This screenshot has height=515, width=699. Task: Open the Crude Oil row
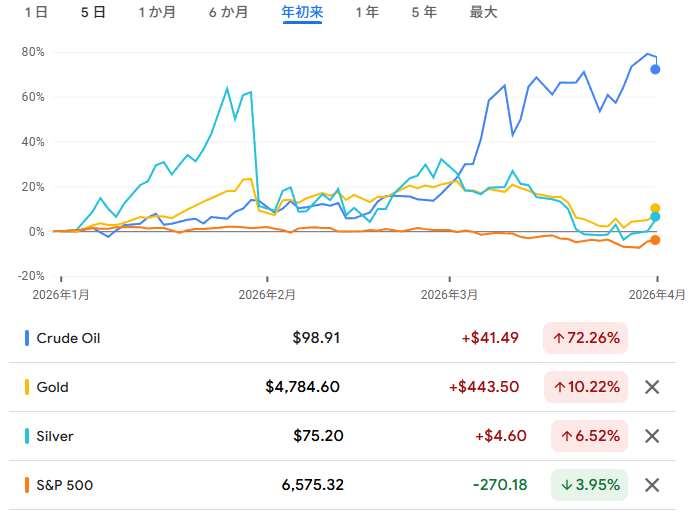point(68,338)
